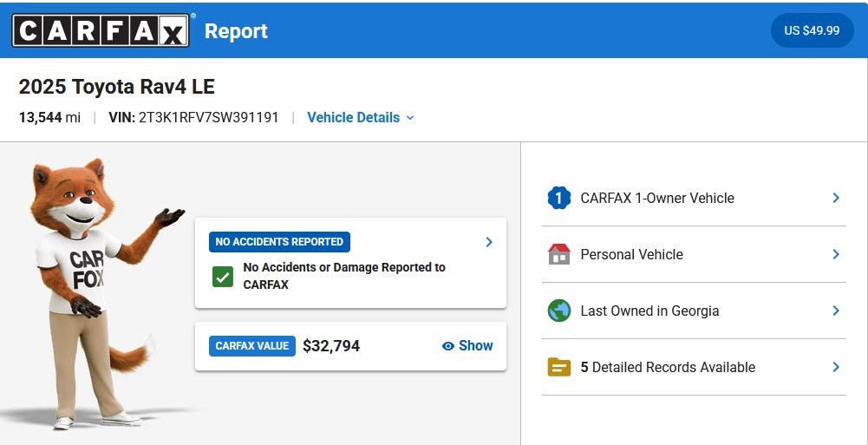Open the Detailed Records Available chevron
This screenshot has width=868, height=445.
[x=836, y=367]
